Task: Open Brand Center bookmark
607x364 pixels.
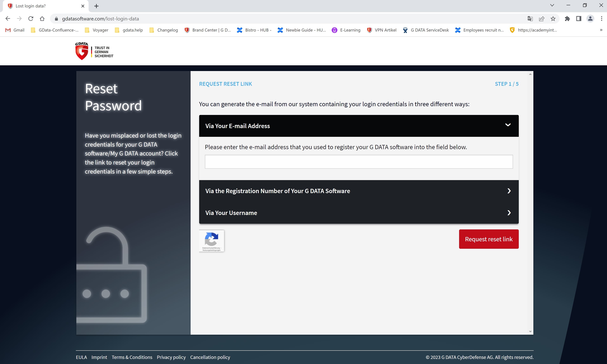Action: point(208,30)
